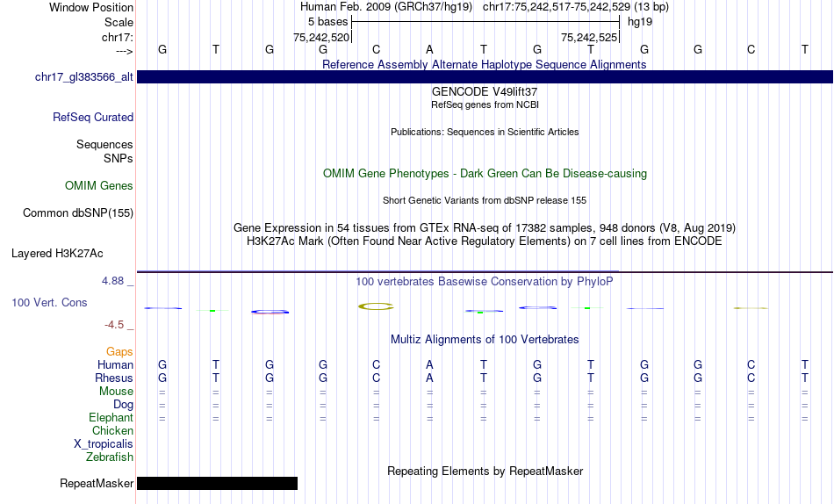Screen dimensions: 834x504
Task: Click the A base in the Rhesus alignment row
Action: 430,378
